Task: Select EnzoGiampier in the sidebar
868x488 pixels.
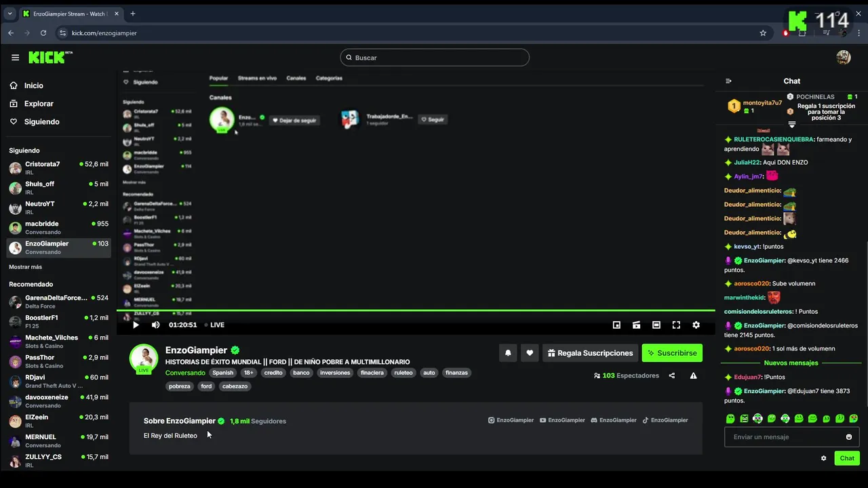Action: (58, 247)
